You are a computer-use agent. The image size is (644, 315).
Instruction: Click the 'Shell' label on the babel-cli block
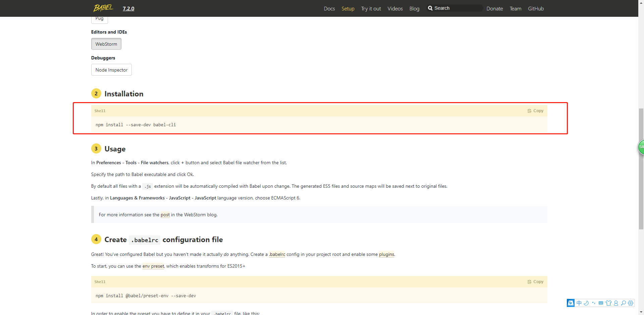100,111
